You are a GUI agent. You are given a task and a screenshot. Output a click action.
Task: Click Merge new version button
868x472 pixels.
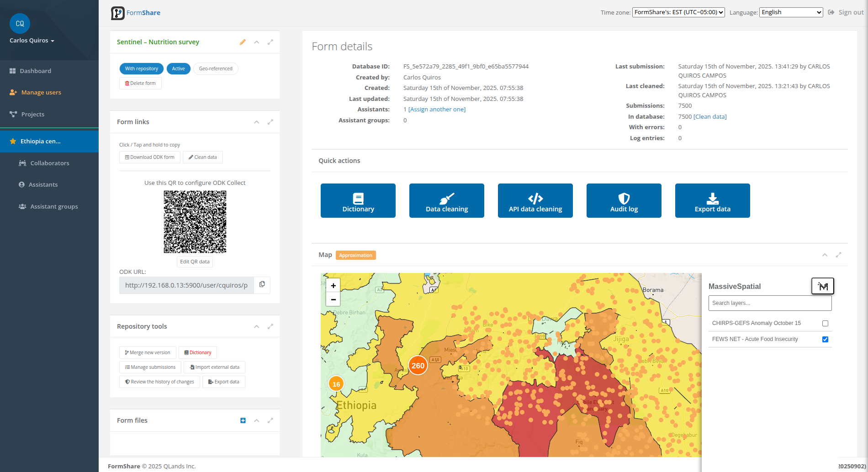tap(148, 352)
